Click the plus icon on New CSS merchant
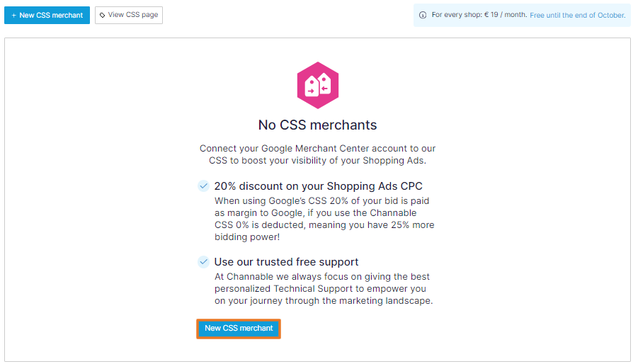 point(13,16)
